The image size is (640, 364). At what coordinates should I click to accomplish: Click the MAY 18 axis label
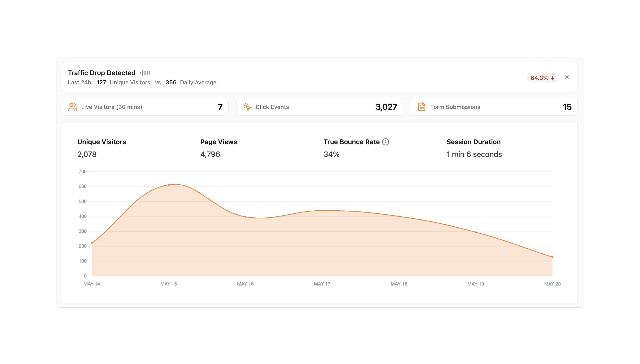click(399, 284)
